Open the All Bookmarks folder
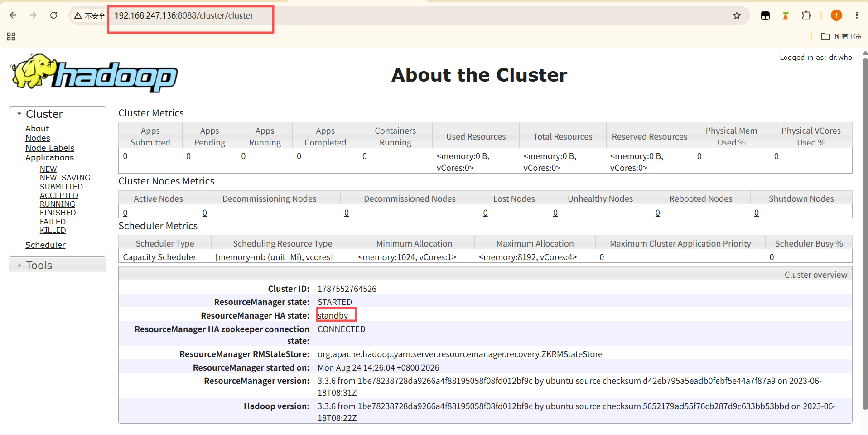868x435 pixels. [x=841, y=36]
